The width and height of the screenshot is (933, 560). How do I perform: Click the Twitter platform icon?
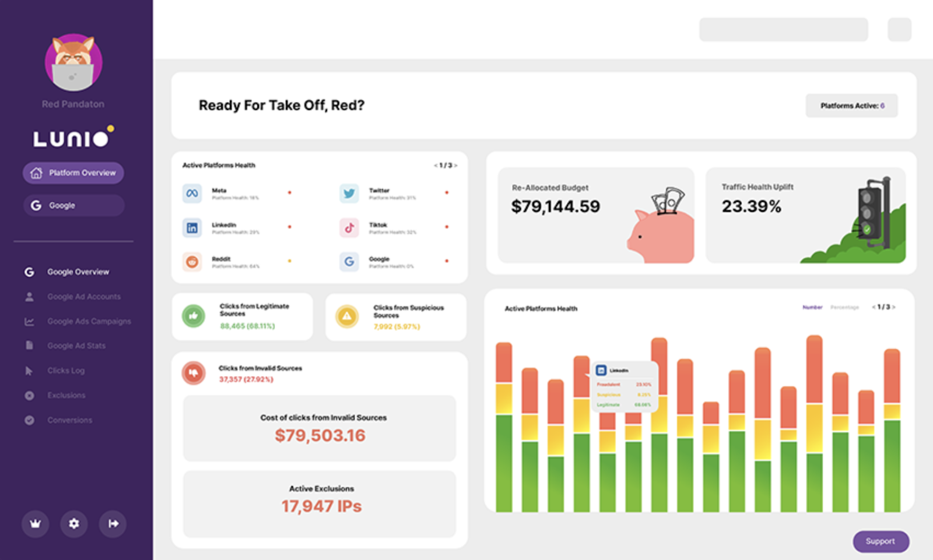pyautogui.click(x=349, y=193)
